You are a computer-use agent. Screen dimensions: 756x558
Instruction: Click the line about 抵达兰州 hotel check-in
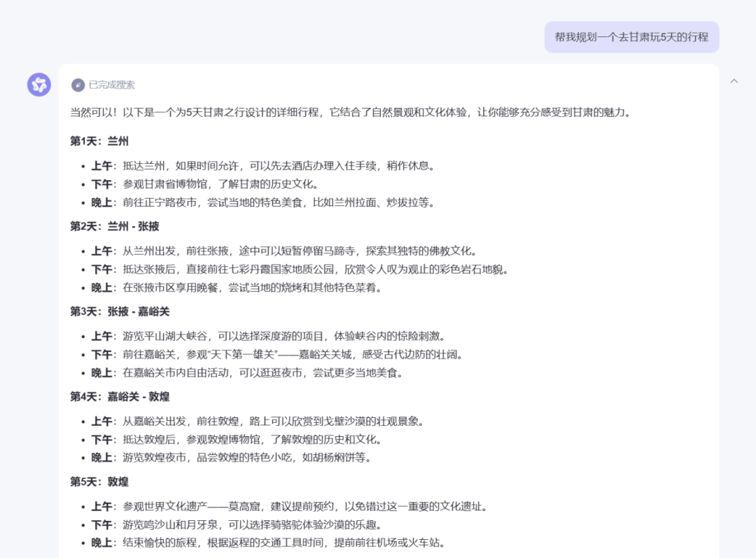tap(263, 166)
